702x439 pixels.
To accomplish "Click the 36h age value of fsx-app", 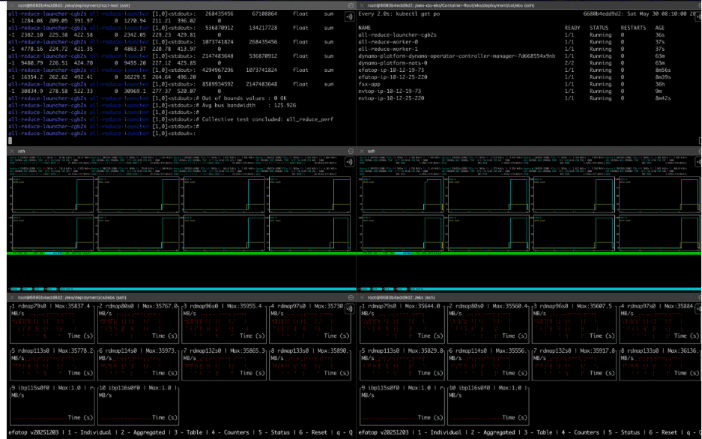I will click(659, 84).
